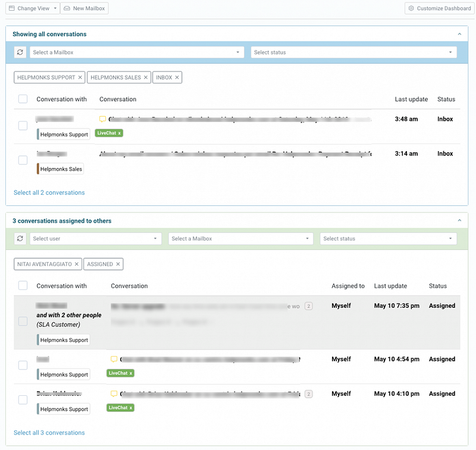Screen dimensions: 476x450
Task: Open chat icon on May 10 4:54 pm conversation
Action: pos(114,359)
